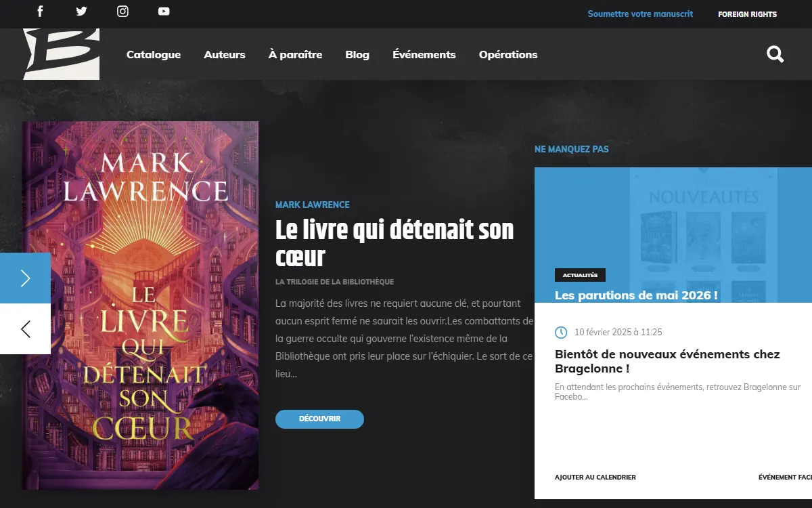
Task: Open the Catalogue menu
Action: click(154, 55)
